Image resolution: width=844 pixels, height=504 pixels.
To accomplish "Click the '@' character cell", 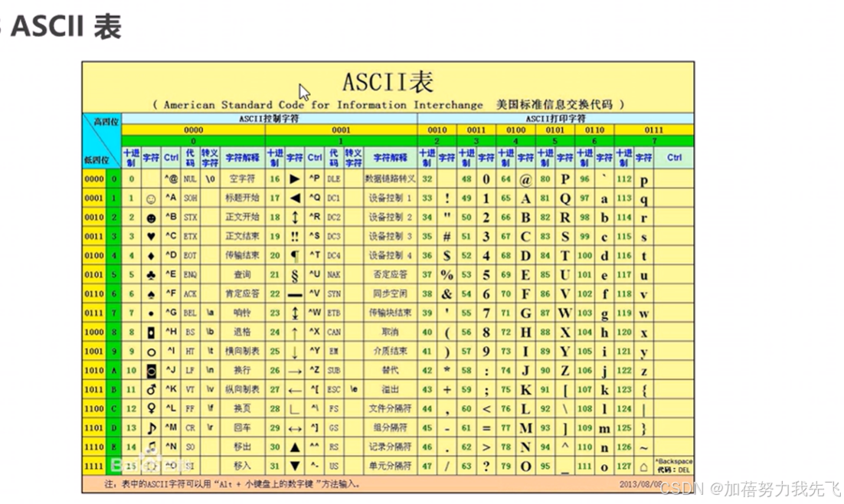I will point(525,179).
